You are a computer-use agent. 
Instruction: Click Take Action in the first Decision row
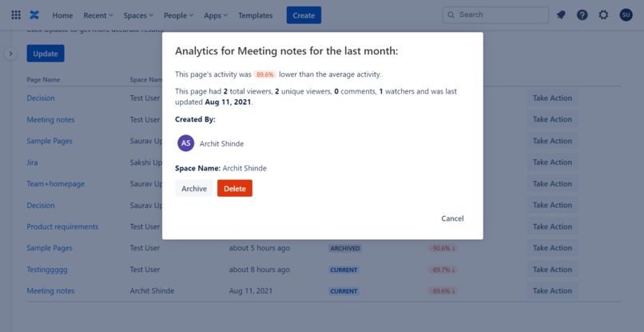[552, 98]
